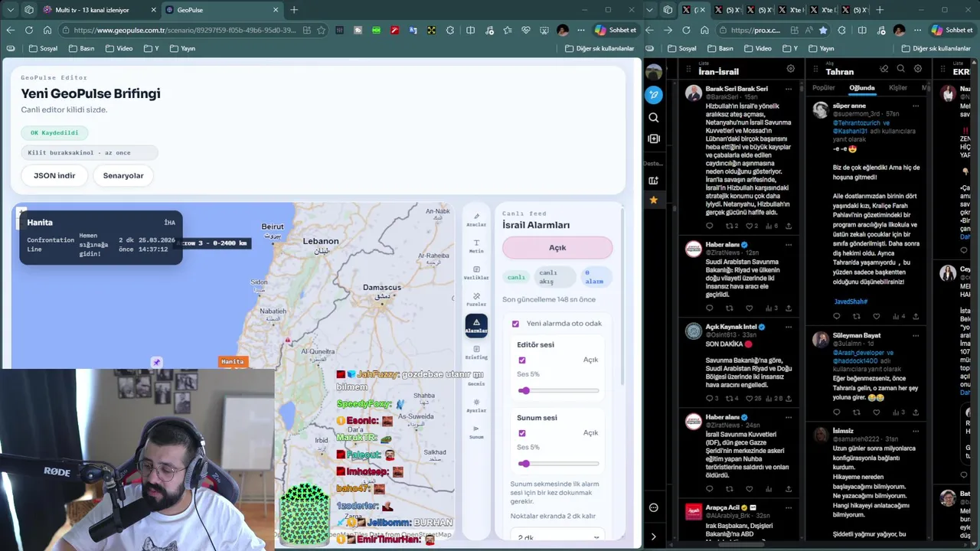Open the Briefing panel icon
Viewport: 980px width, 551px height.
476,352
